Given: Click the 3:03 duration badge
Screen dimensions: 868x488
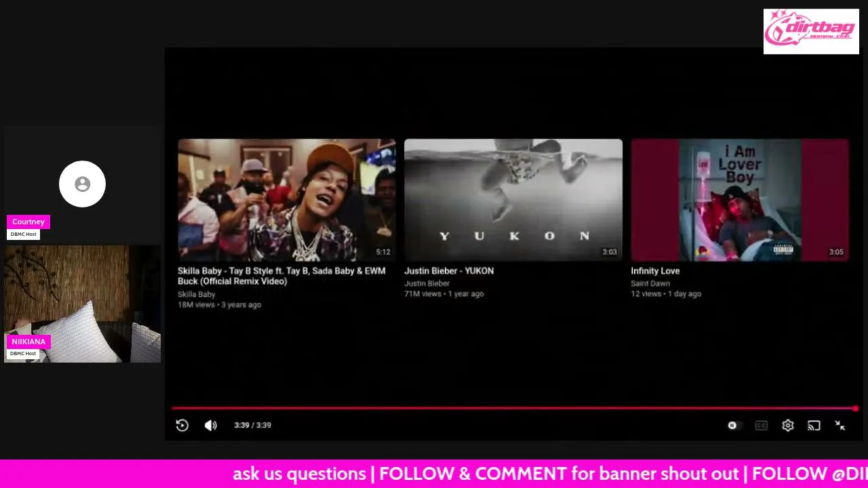Looking at the screenshot, I should tap(610, 252).
